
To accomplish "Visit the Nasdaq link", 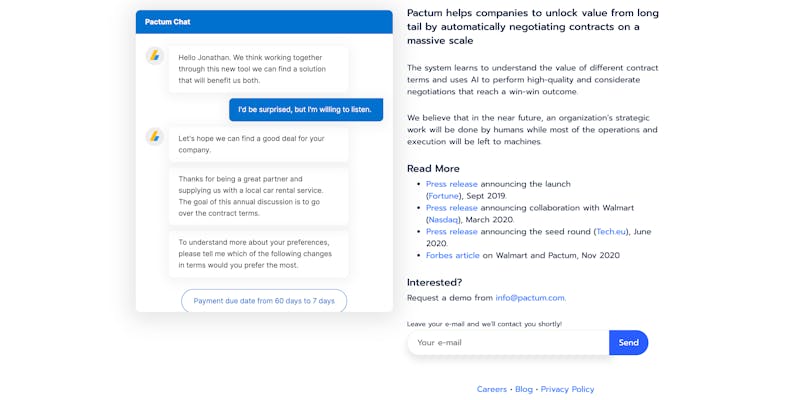I will tap(443, 220).
